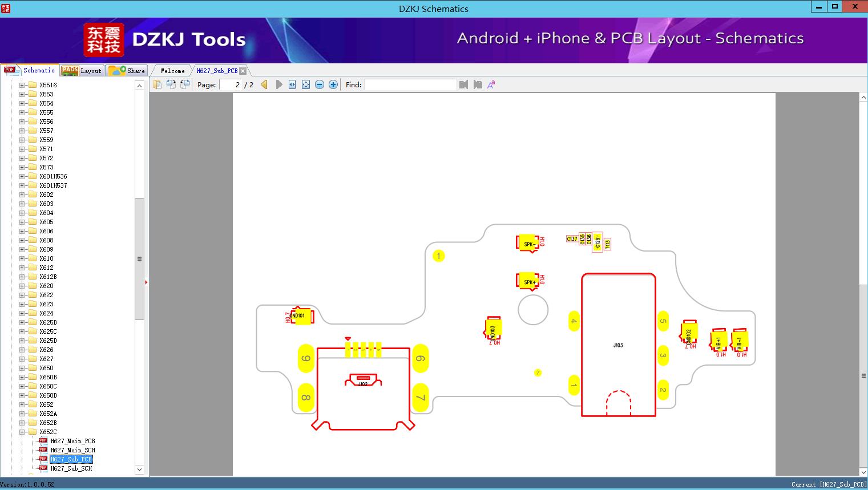Zoom out with the minus icon
Screen dimensions: 868x490
[320, 84]
